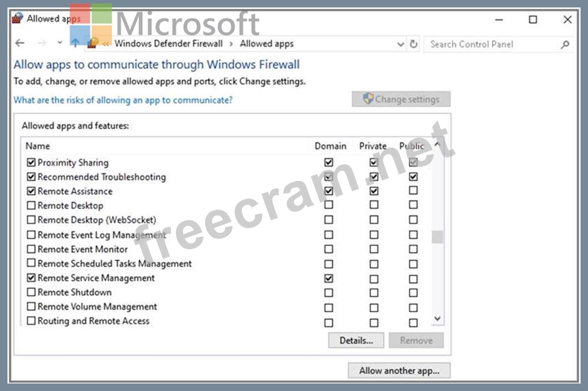The width and height of the screenshot is (588, 391).
Task: Click Allow another app button
Action: 399,371
